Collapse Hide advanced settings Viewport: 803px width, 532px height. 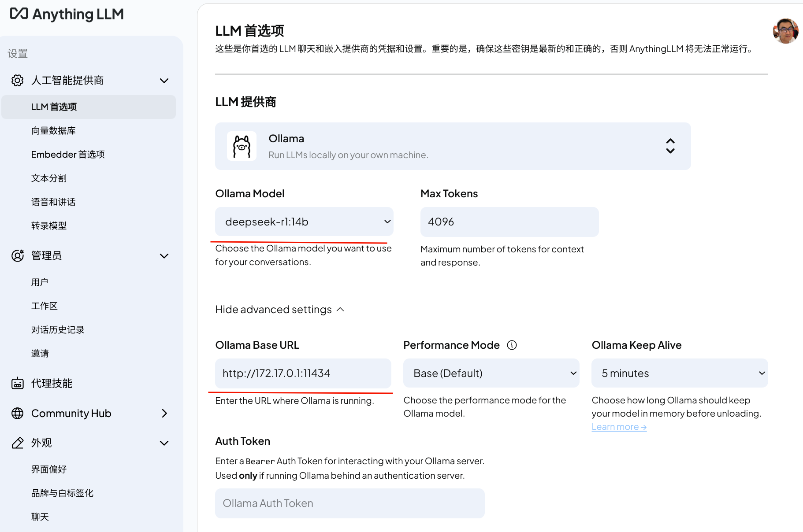(279, 310)
